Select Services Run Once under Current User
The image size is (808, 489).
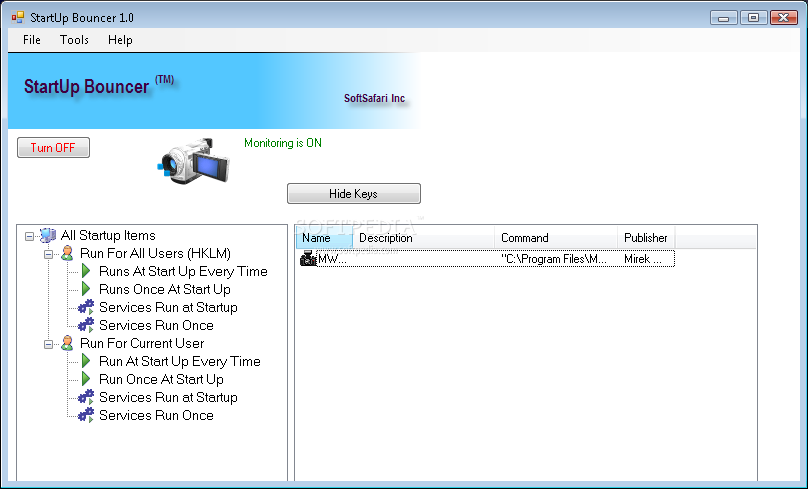156,416
